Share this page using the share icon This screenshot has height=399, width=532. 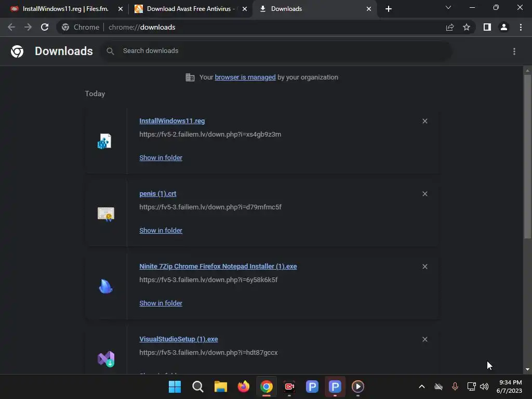[x=450, y=27]
